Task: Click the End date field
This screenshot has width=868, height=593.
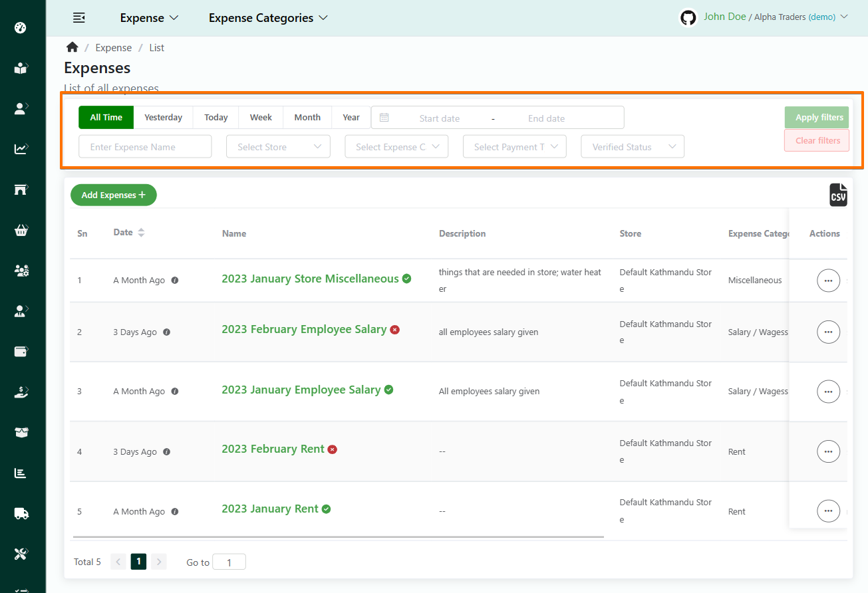Action: pos(547,118)
